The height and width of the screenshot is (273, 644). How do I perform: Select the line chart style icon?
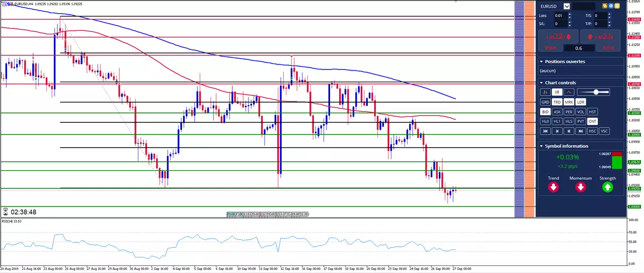pos(569,92)
